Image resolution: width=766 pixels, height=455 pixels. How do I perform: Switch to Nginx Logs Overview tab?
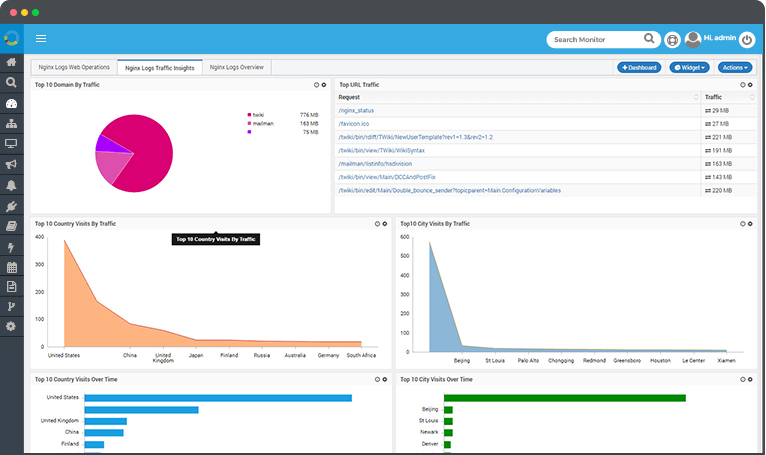tap(236, 67)
